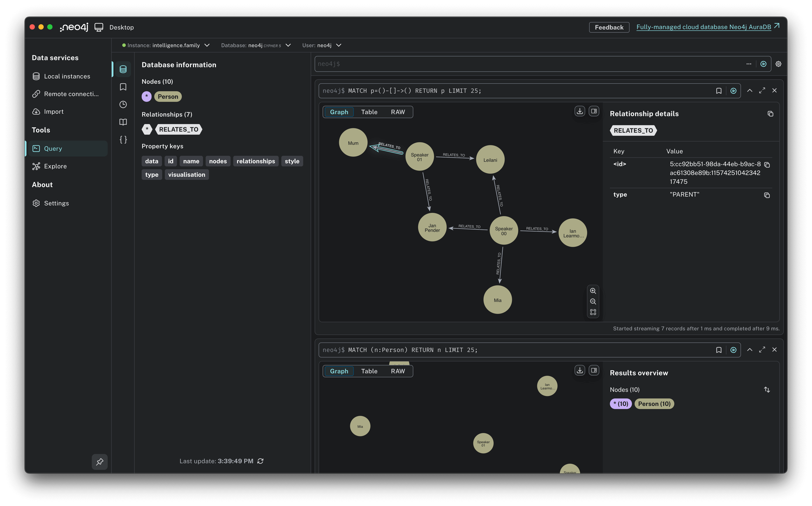This screenshot has width=812, height=506.
Task: Run the MATCH p=()-[]->() query again
Action: (733, 90)
